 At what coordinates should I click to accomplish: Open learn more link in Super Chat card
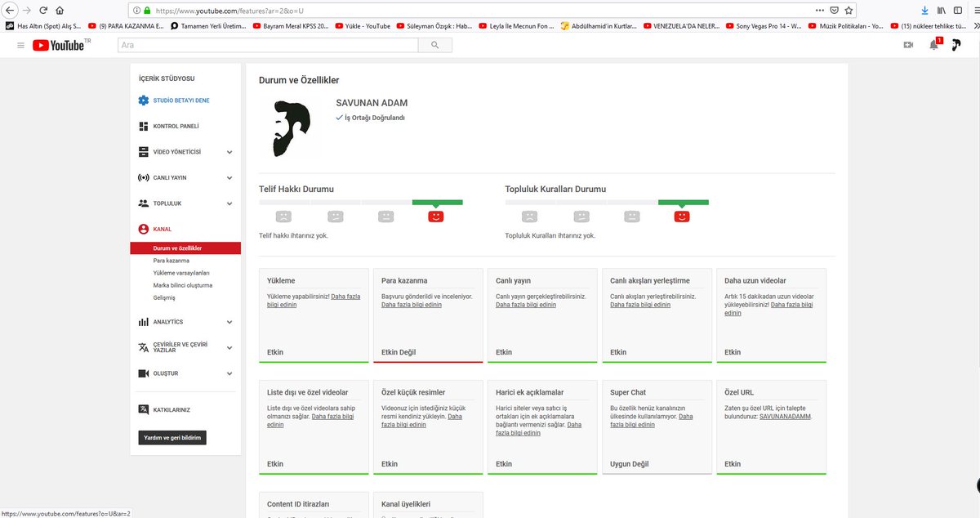click(x=652, y=421)
